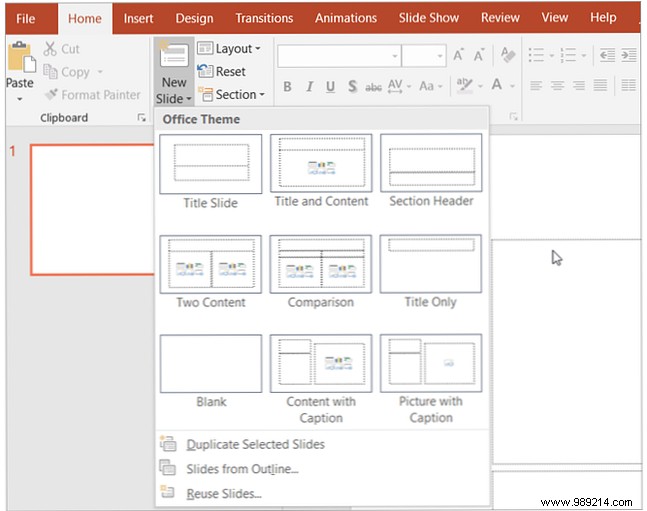Open the Paste options arrow
The height and width of the screenshot is (511, 647).
pyautogui.click(x=19, y=99)
